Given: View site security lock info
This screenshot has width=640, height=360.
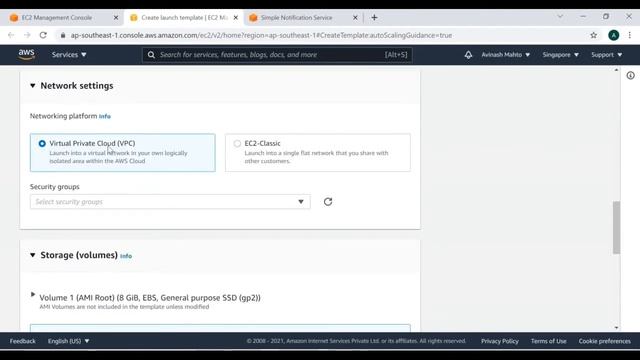Looking at the screenshot, I should click(62, 35).
